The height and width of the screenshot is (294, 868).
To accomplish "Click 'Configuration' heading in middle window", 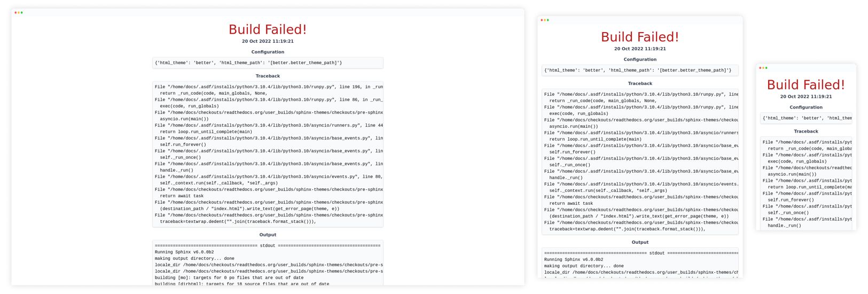I will click(640, 59).
